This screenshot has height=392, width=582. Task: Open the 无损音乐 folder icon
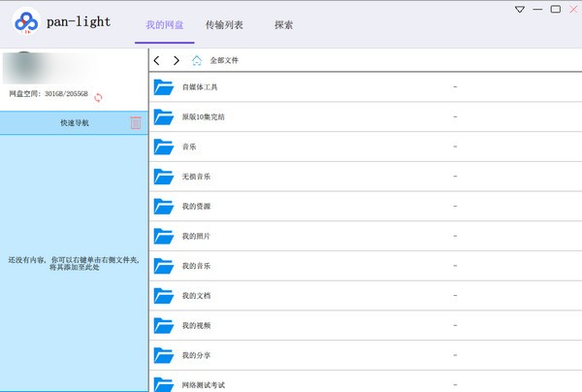coord(163,177)
